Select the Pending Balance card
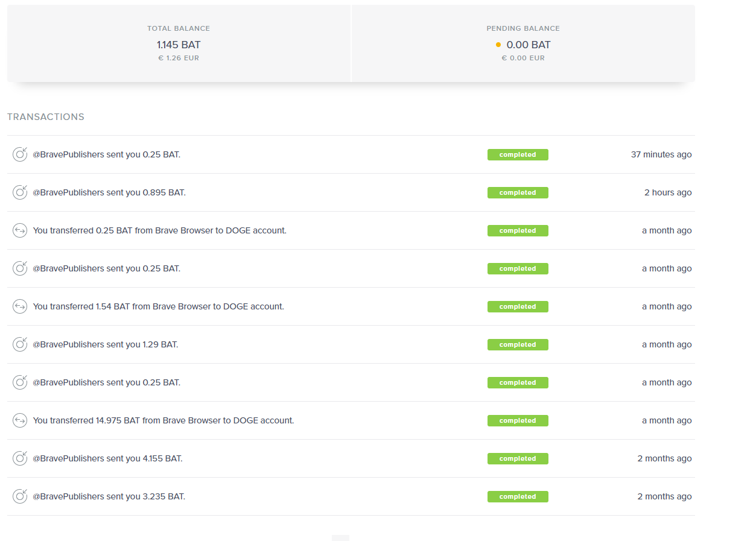 click(523, 43)
